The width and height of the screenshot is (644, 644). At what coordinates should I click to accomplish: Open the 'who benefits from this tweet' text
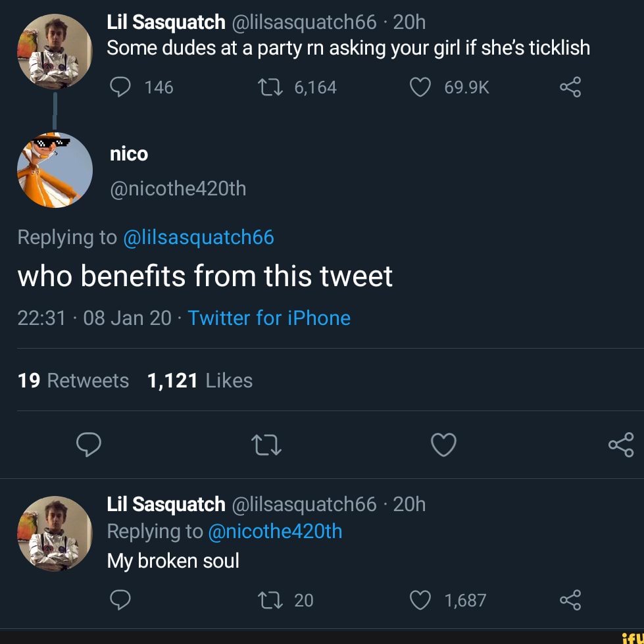coord(205,276)
